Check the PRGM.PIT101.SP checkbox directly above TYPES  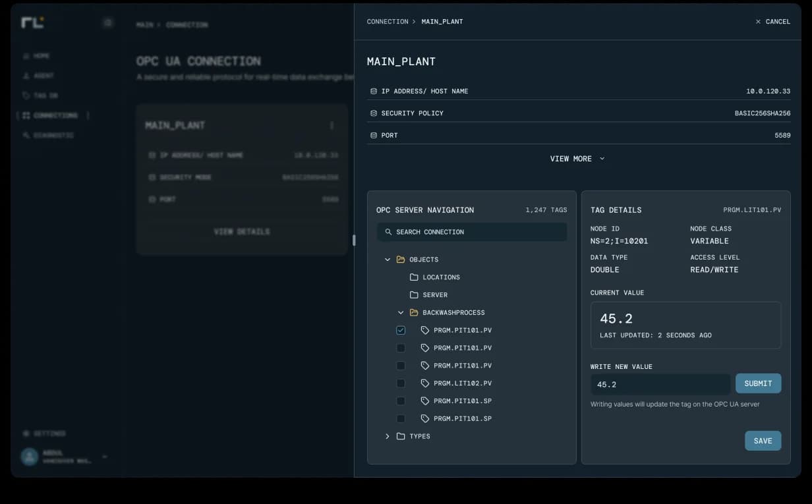401,418
